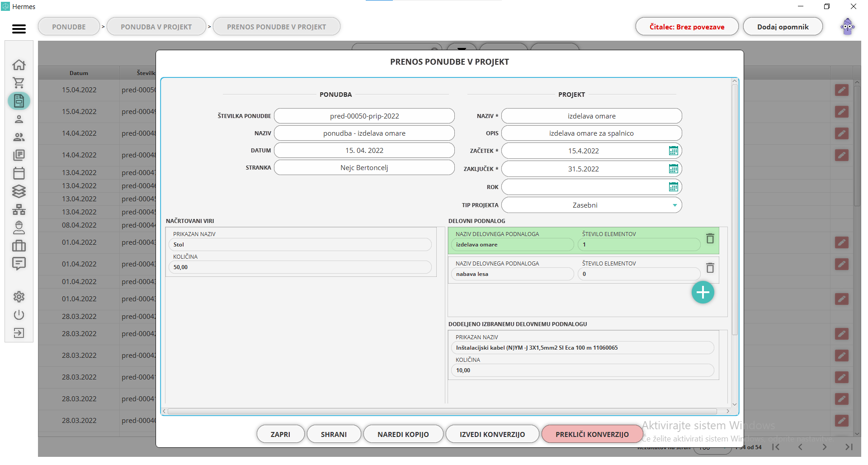The width and height of the screenshot is (868, 465).
Task: Select the 'nabava lesa' work order name
Action: click(512, 274)
